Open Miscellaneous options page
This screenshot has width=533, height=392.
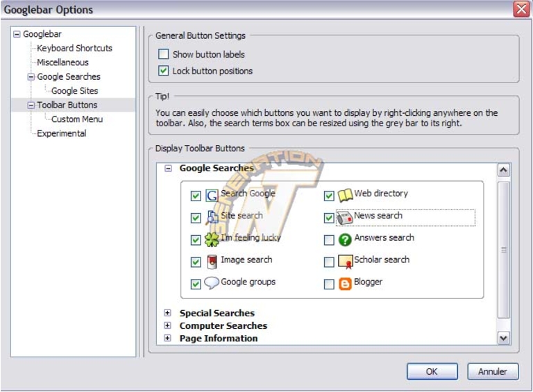coord(62,62)
